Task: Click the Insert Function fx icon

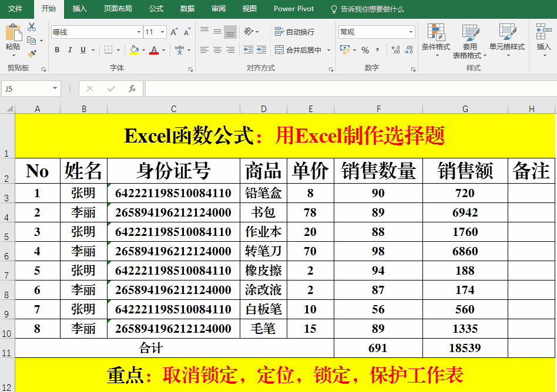Action: pos(132,89)
